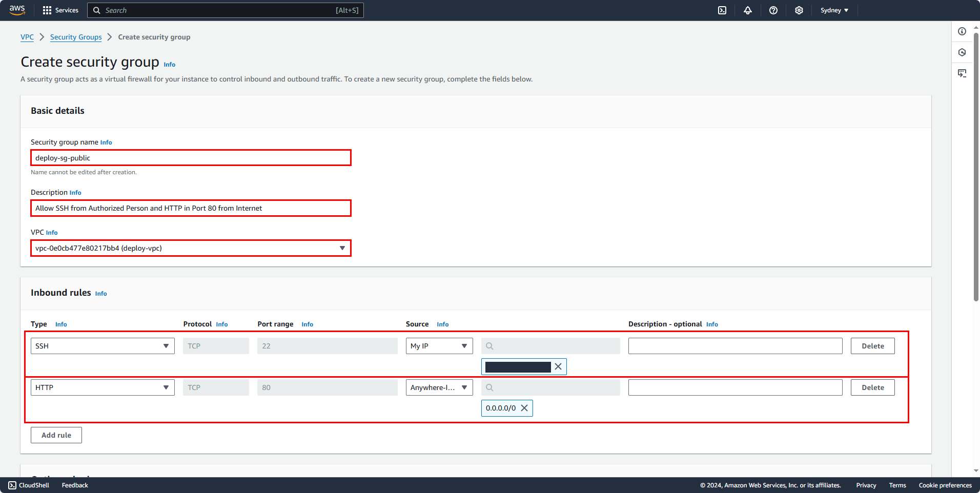The width and height of the screenshot is (980, 493).
Task: Open CloudShell from the top bar icon
Action: tap(722, 10)
